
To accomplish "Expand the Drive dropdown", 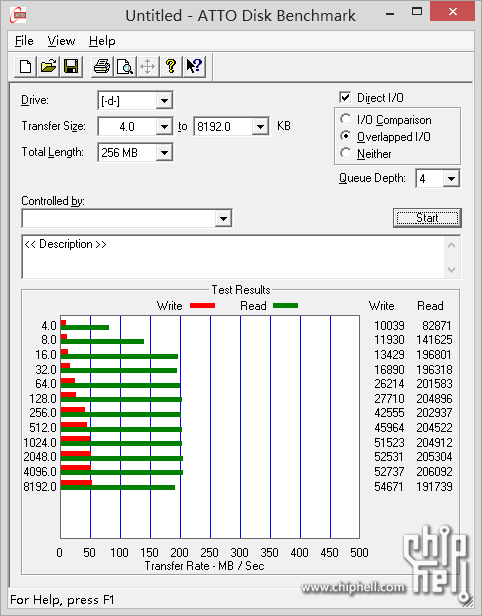I will click(164, 101).
